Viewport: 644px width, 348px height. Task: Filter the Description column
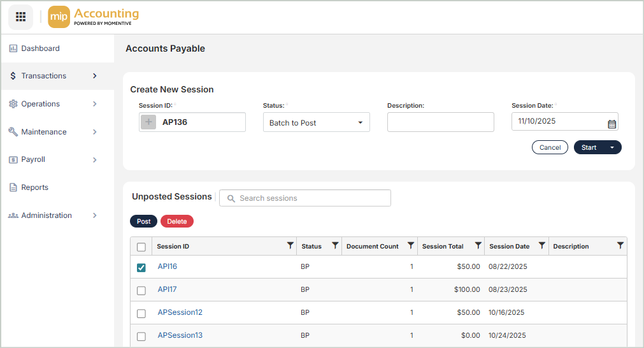click(x=620, y=246)
